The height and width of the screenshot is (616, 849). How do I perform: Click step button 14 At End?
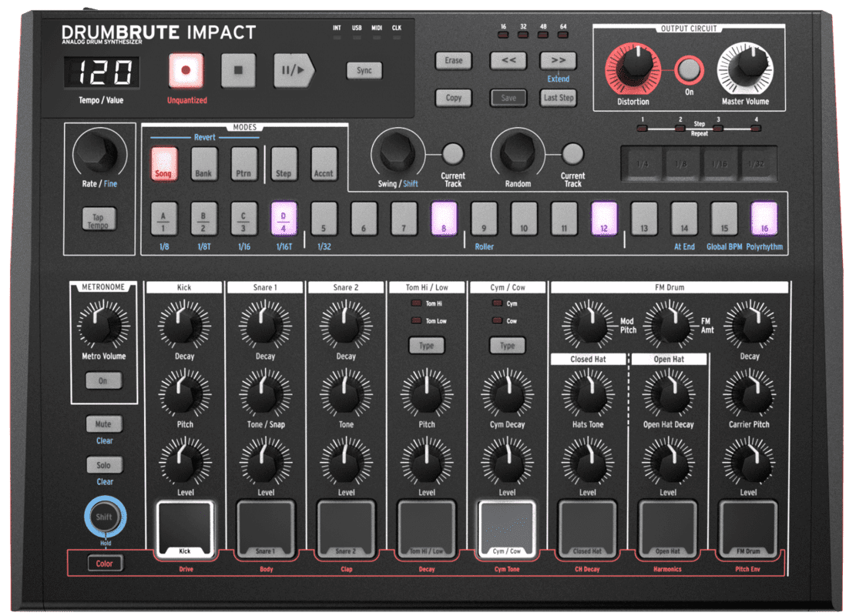coord(684,219)
